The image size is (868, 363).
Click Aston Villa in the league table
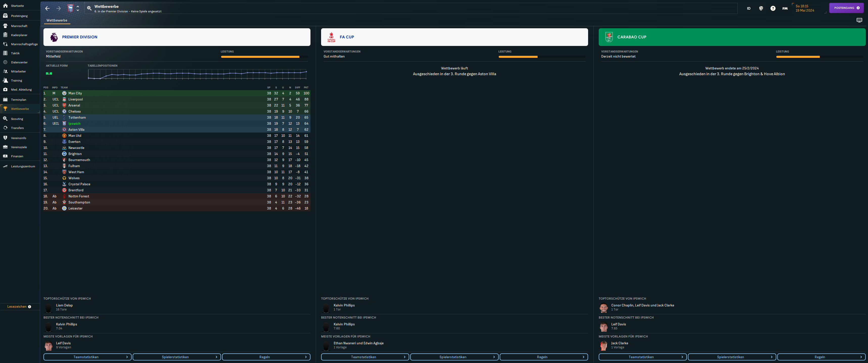pos(77,130)
